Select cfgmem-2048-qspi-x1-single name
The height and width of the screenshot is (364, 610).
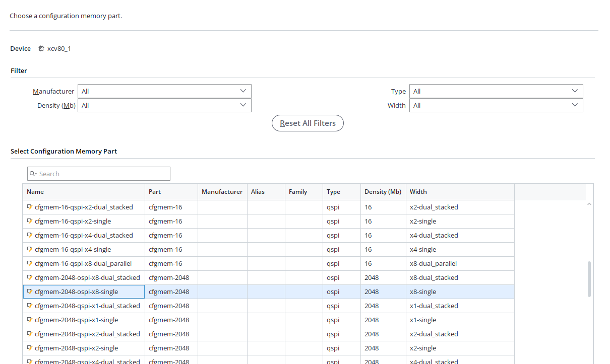76,320
